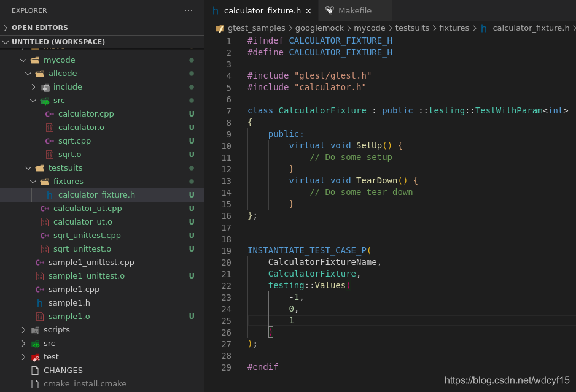Open sqrt.cpp in the file tree
576x392 pixels.
click(x=74, y=141)
